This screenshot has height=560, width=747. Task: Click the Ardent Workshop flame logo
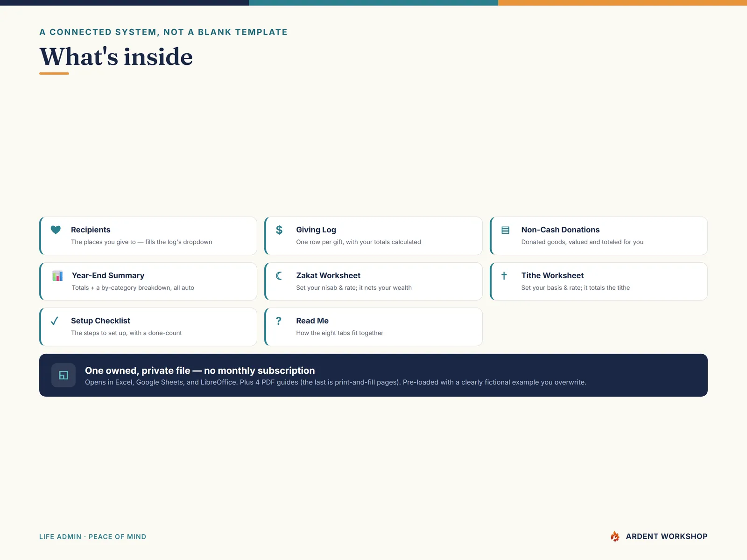tap(615, 536)
